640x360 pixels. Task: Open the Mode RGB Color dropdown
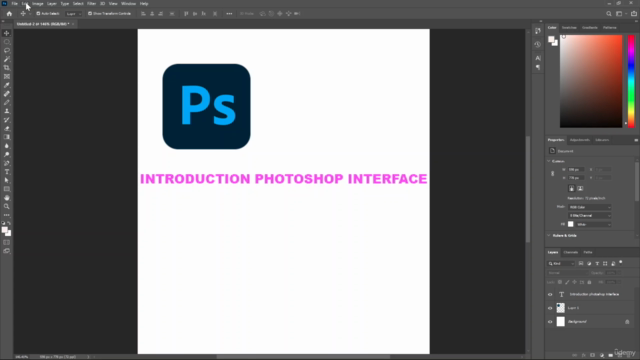click(x=590, y=207)
